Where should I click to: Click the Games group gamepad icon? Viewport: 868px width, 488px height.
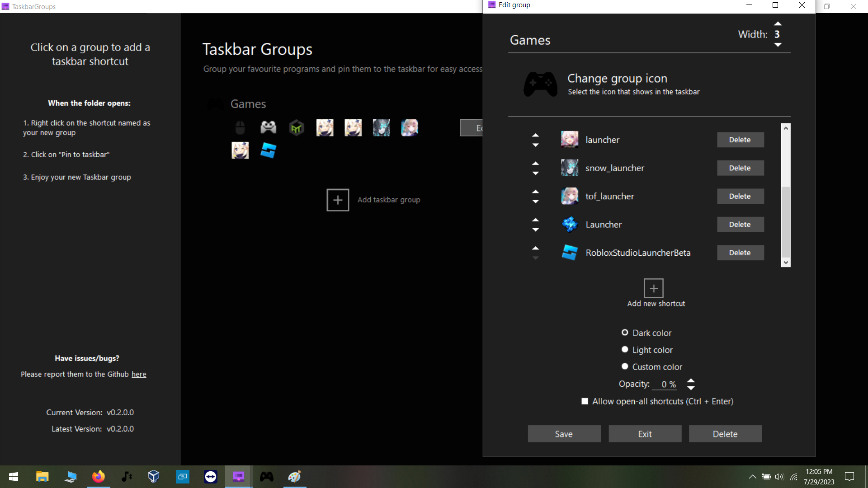pyautogui.click(x=215, y=104)
